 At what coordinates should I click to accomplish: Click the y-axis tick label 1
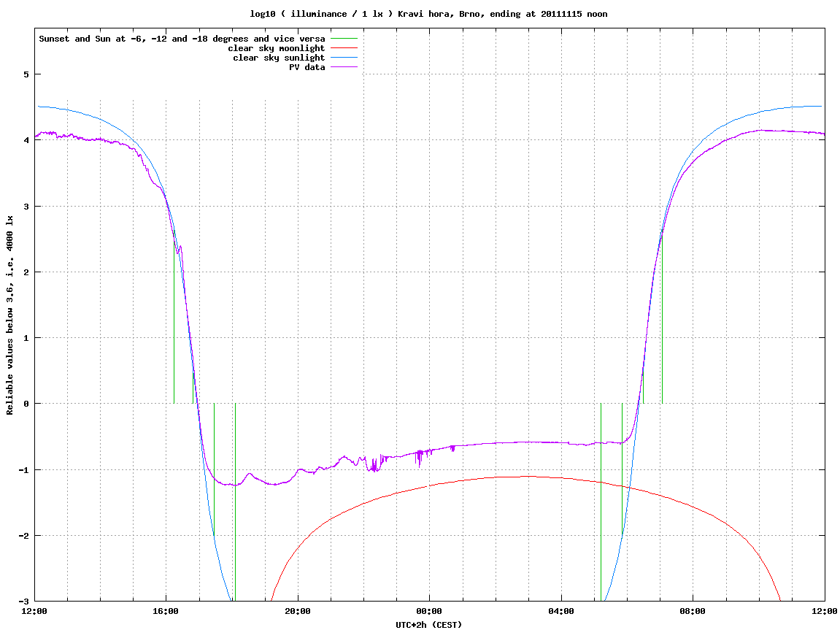[x=26, y=338]
